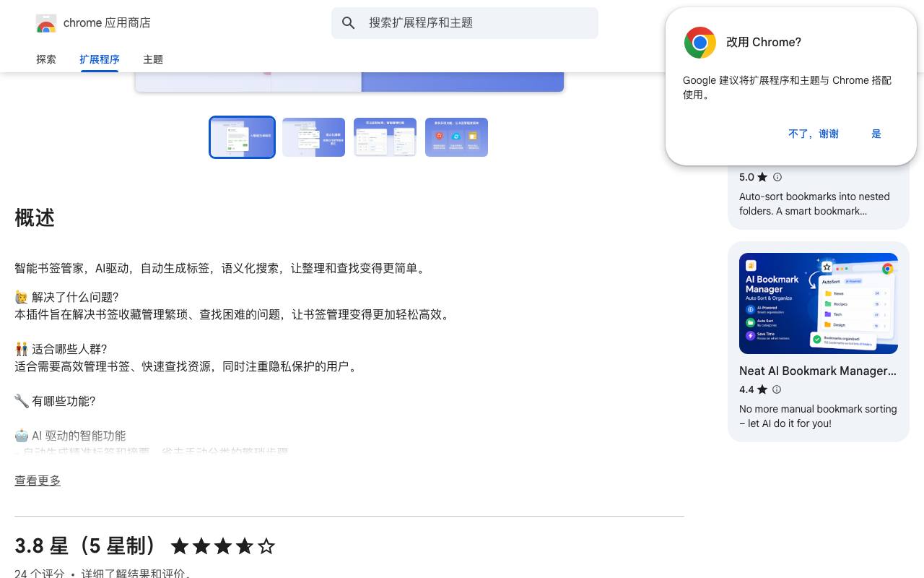Click the '本插件旨在解决书签收藏管理繁琐' sentence
Screen dimensions: 924x578
pyautogui.click(x=234, y=314)
